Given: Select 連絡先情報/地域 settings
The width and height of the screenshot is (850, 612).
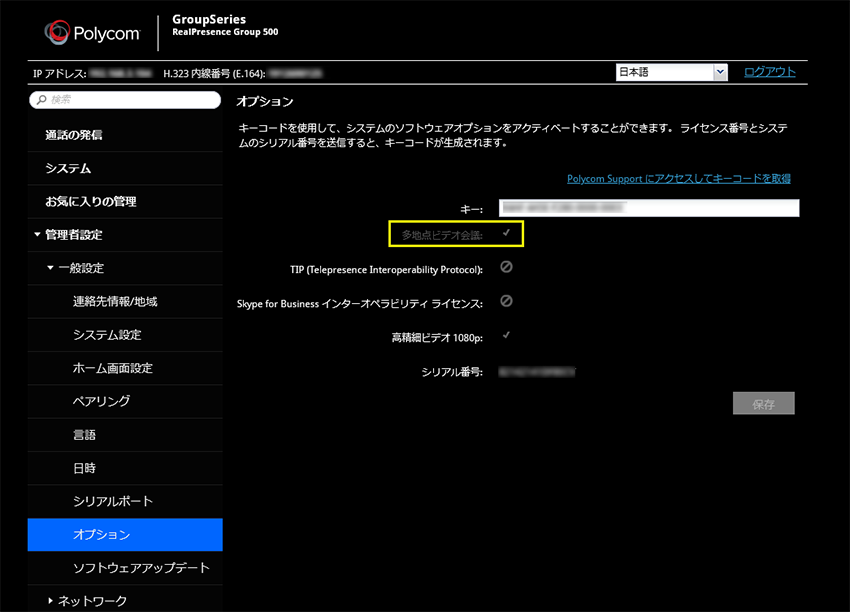Looking at the screenshot, I should pyautogui.click(x=125, y=301).
